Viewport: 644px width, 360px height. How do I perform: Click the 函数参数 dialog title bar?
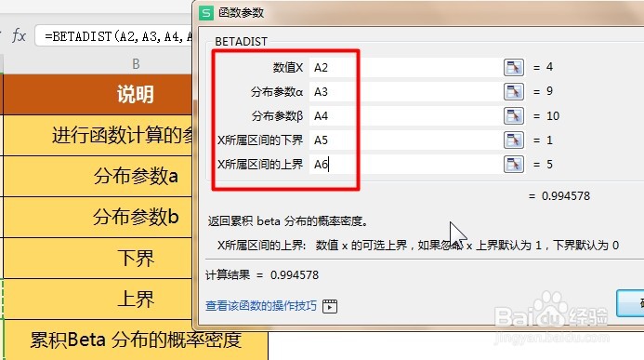tap(419, 13)
